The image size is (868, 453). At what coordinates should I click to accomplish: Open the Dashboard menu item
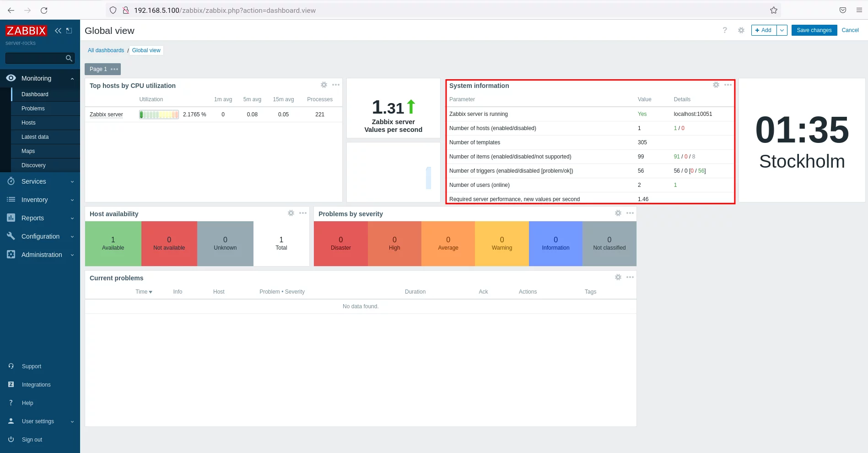[x=46, y=94]
